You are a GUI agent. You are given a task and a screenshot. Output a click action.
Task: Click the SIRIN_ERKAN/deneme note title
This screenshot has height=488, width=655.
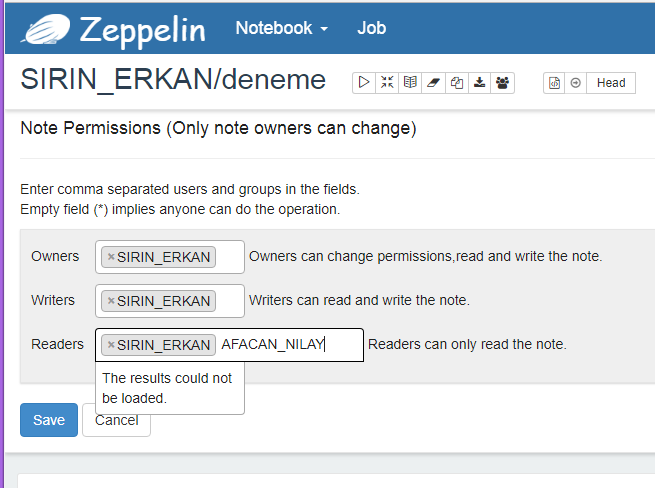pos(173,79)
